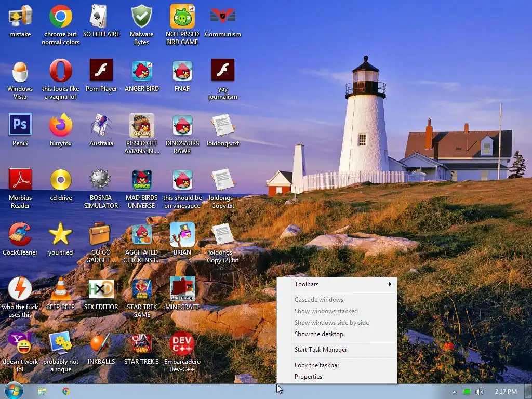Select 'loldongs - Copy (2).txt' file icon

(x=222, y=234)
